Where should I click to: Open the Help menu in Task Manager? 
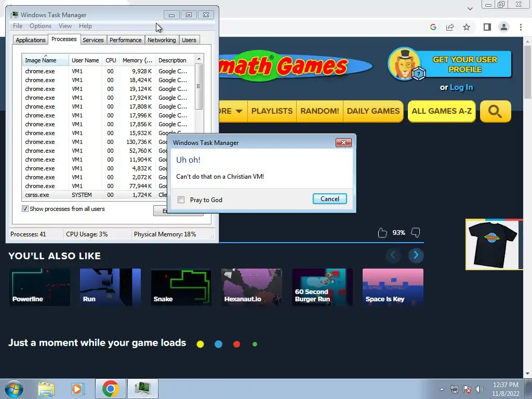tap(85, 26)
